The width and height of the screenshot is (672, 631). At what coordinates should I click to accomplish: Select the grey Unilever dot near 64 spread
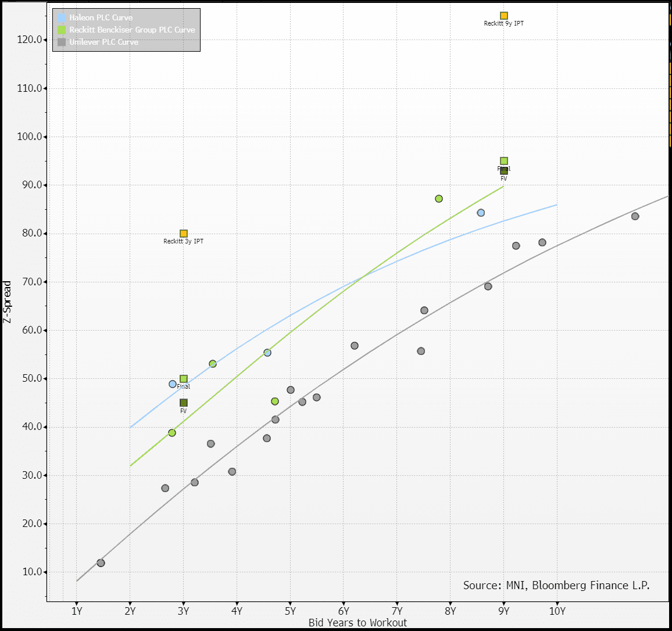coord(424,310)
